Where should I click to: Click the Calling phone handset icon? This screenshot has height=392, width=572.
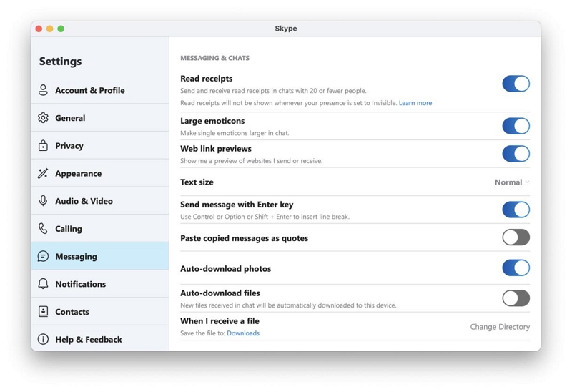coord(43,228)
